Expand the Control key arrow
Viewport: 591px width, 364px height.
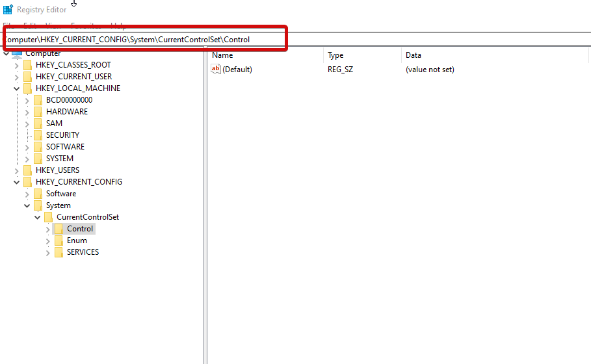pyautogui.click(x=48, y=229)
